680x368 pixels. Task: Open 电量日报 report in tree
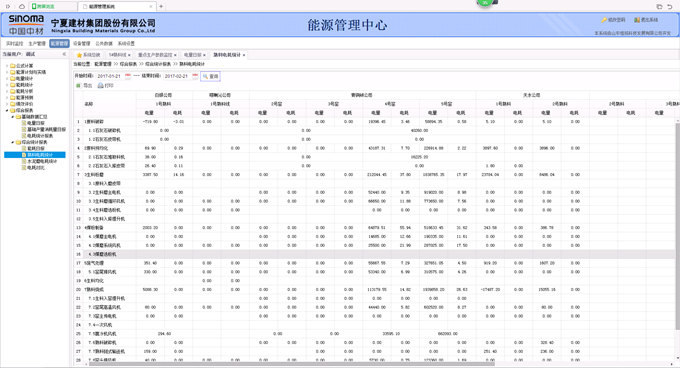(x=35, y=123)
